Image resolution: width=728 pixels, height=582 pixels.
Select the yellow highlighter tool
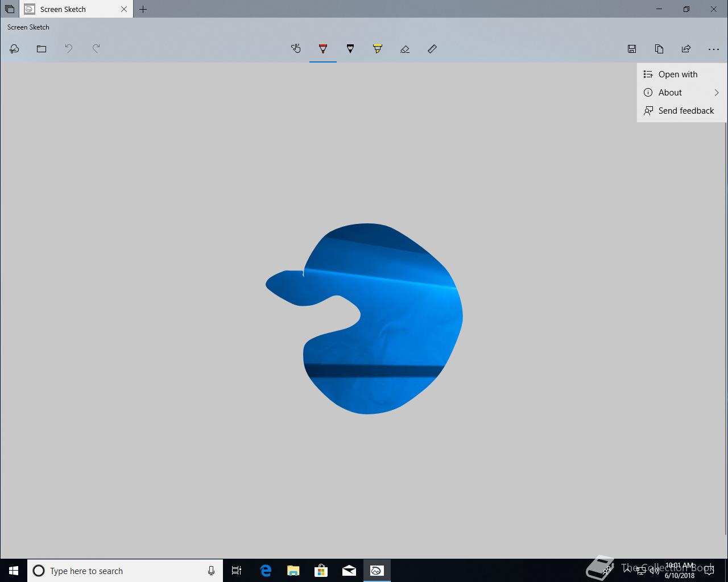(x=378, y=49)
